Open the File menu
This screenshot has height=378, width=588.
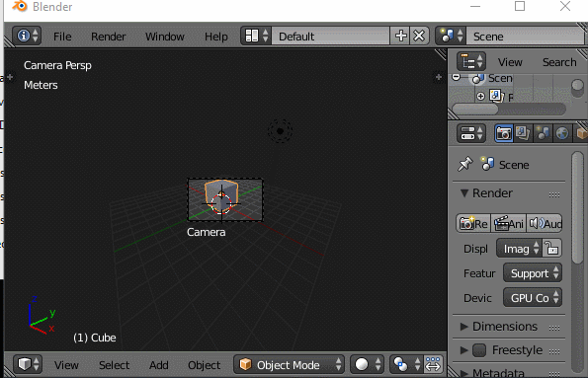(62, 37)
